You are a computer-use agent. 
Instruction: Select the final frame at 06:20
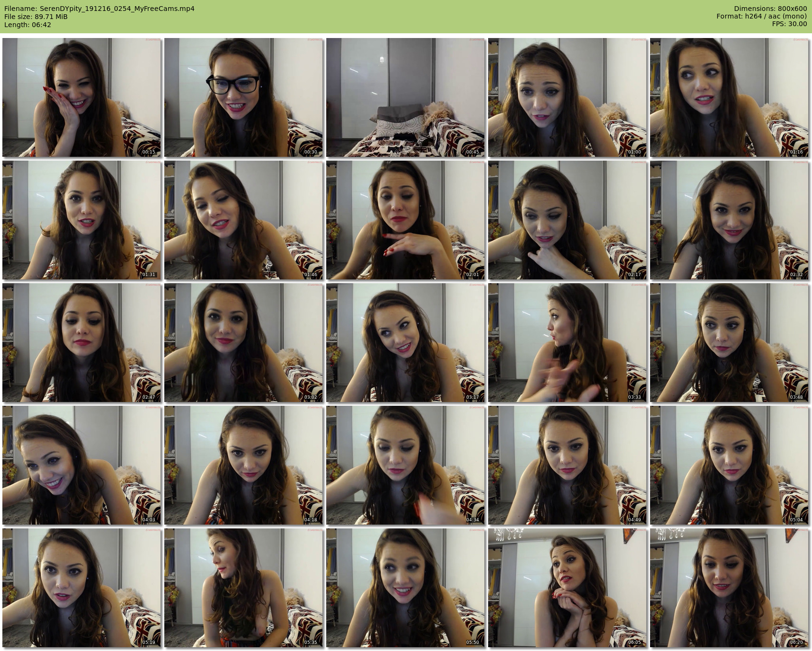pyautogui.click(x=729, y=588)
